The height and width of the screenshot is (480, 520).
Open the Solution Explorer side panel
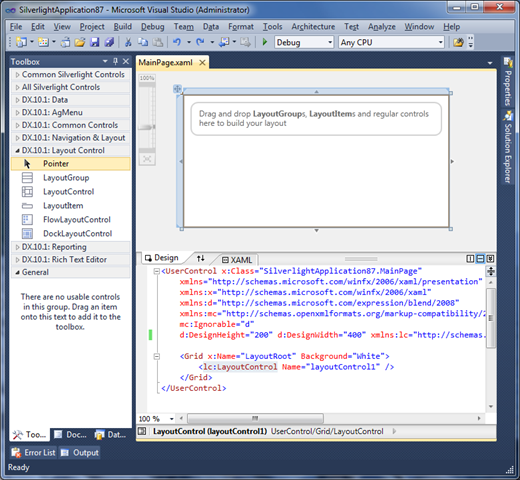[508, 147]
